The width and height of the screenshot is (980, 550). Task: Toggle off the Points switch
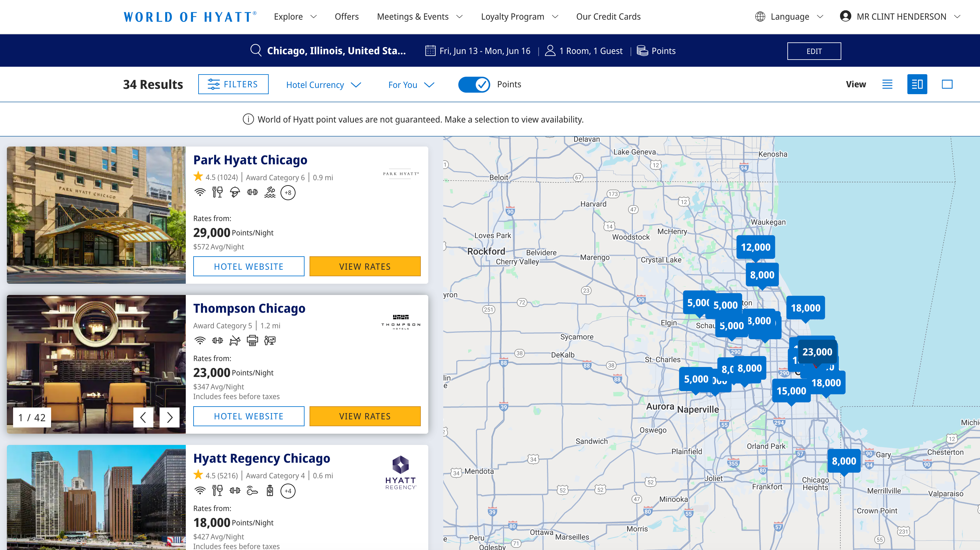click(x=474, y=84)
